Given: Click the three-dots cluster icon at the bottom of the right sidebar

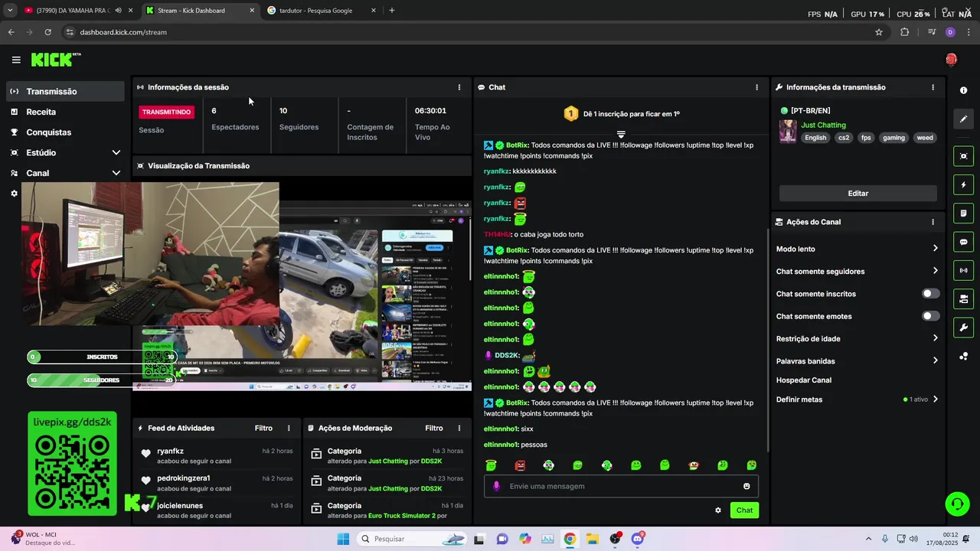Looking at the screenshot, I should 963,356.
